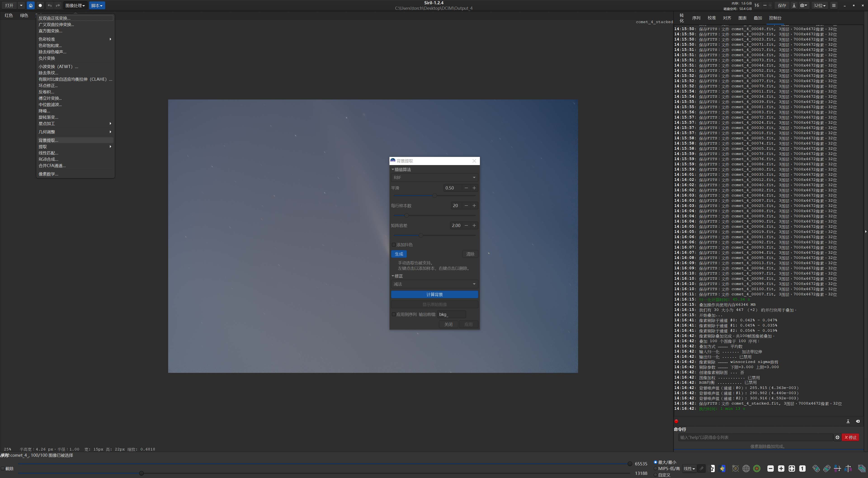Switch to the 序列 tab

coord(696,18)
